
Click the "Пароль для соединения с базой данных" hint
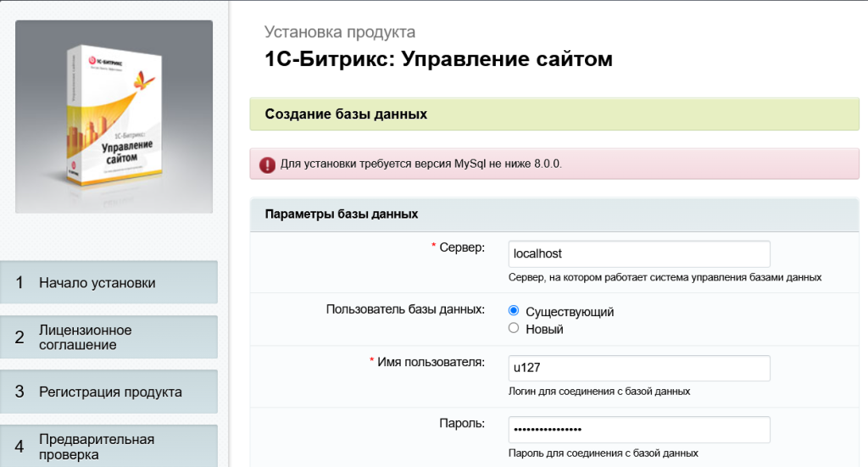click(603, 453)
